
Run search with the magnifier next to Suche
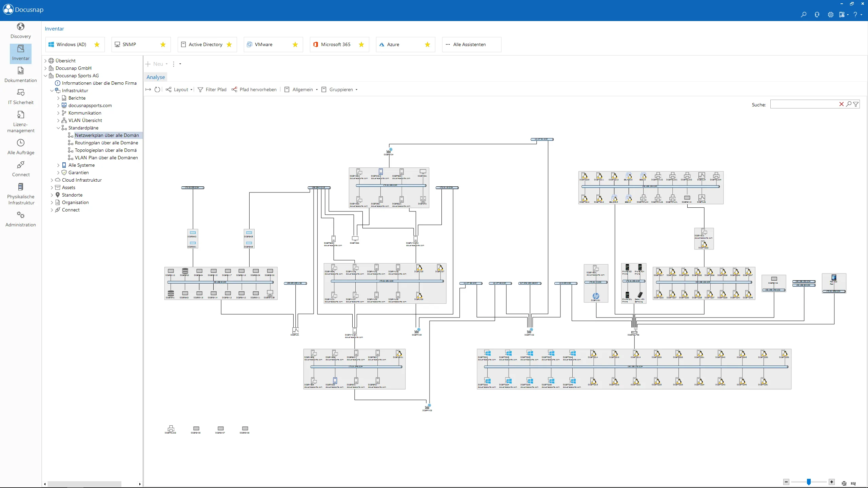(x=849, y=104)
